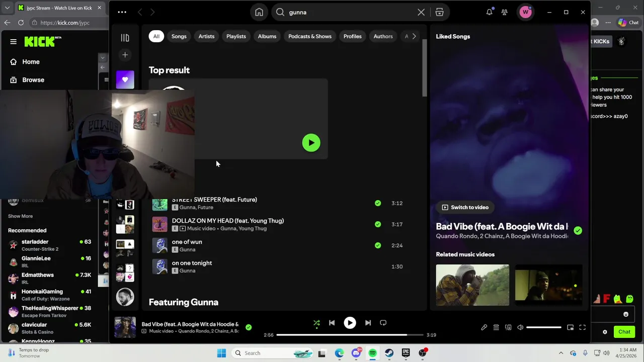
Task: Open first related music video thumbnail
Action: pyautogui.click(x=472, y=285)
